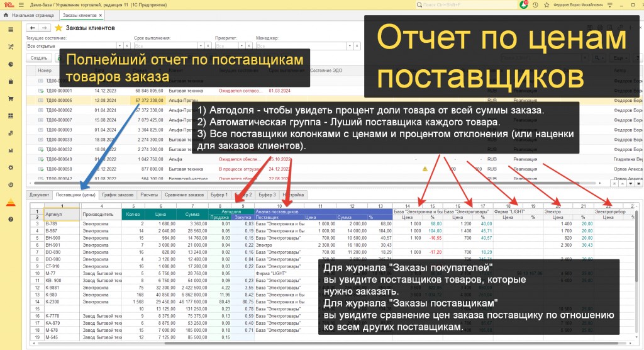
Task: Click user name Федоров Борис Михайлович
Action: pyautogui.click(x=578, y=5)
